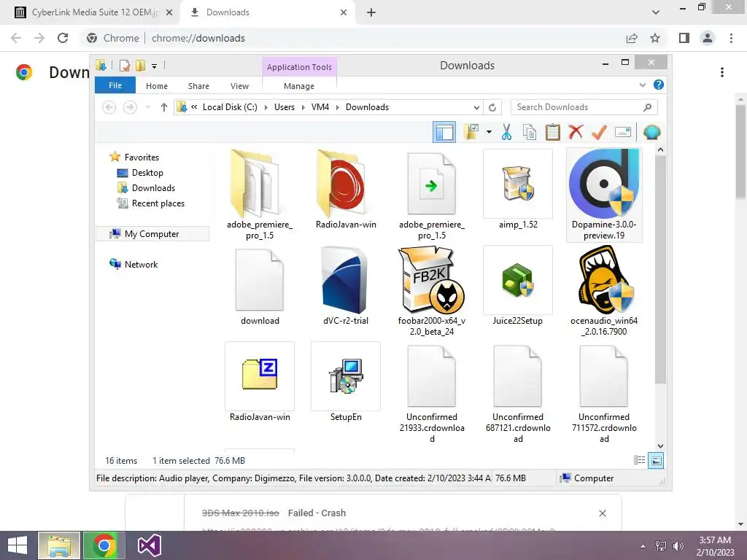Open the Customize Quick Access Toolbar dropdown
The image size is (747, 560).
pos(155,66)
